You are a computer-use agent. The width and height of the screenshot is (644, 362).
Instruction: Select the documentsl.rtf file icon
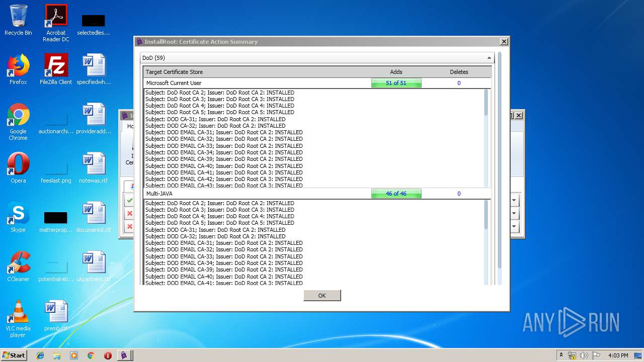[94, 217]
